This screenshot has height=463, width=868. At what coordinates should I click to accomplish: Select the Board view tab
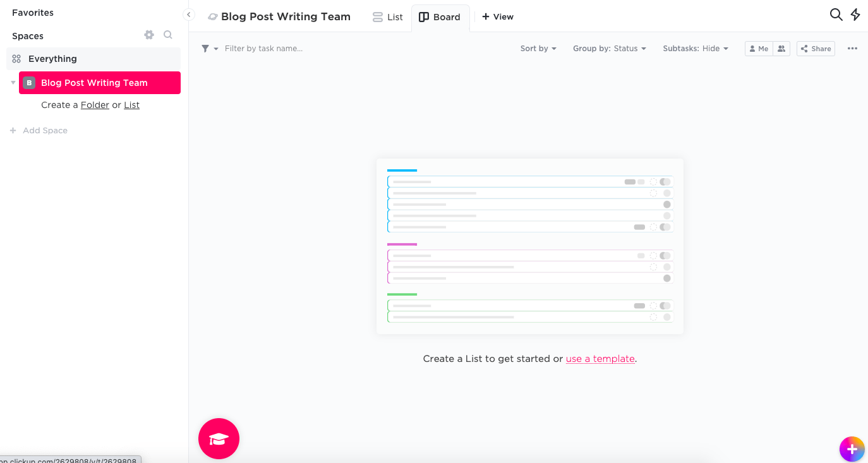point(440,17)
